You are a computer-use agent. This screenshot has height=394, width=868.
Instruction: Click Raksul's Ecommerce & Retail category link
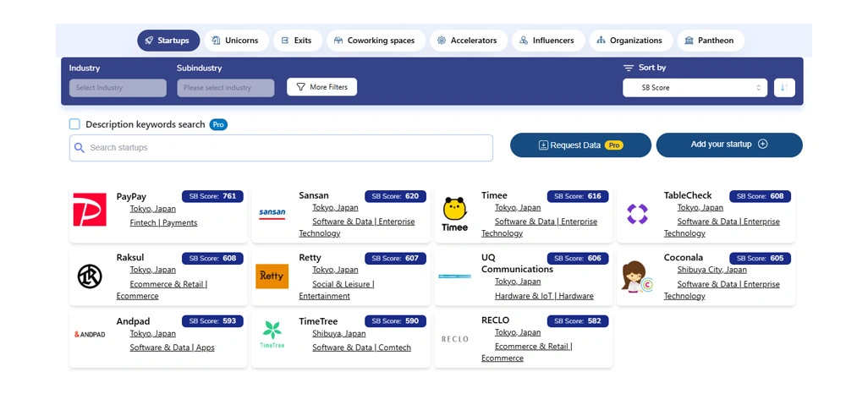point(162,290)
